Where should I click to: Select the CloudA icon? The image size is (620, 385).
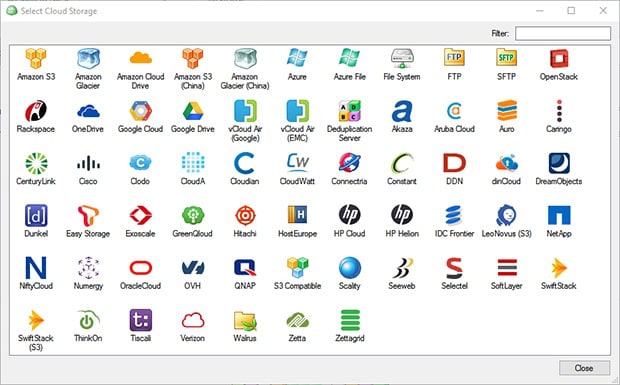[193, 163]
